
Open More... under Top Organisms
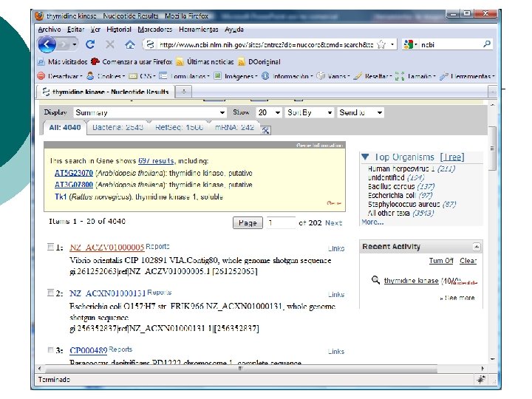point(372,222)
